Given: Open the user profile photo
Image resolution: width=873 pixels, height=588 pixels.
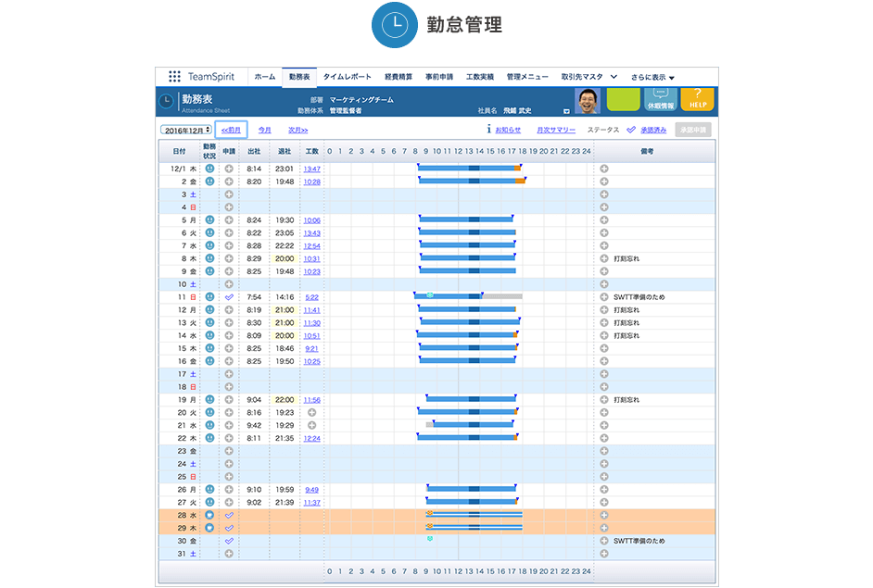Looking at the screenshot, I should (588, 101).
